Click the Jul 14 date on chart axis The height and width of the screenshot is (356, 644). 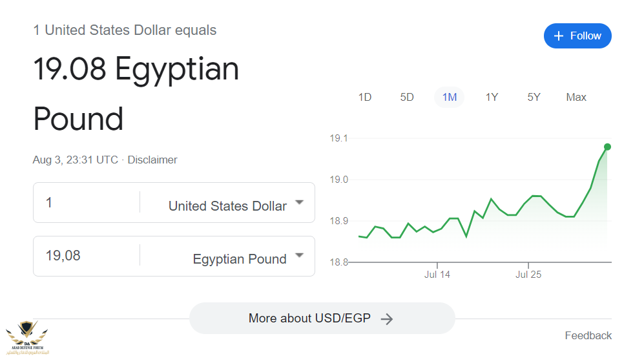tap(437, 275)
